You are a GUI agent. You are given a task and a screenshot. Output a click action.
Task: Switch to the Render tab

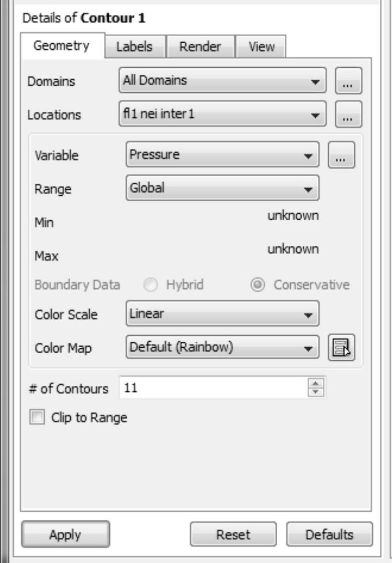[201, 47]
